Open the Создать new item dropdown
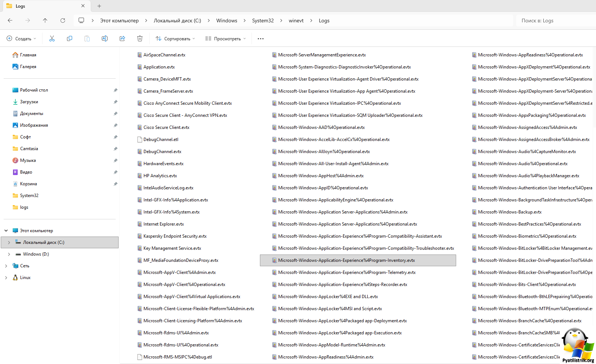596x364 pixels. (x=22, y=38)
